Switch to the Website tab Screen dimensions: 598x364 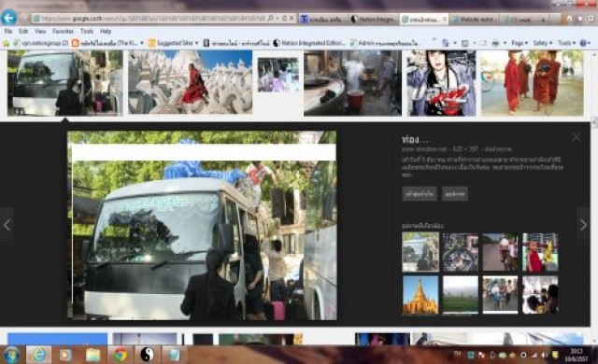pos(475,19)
